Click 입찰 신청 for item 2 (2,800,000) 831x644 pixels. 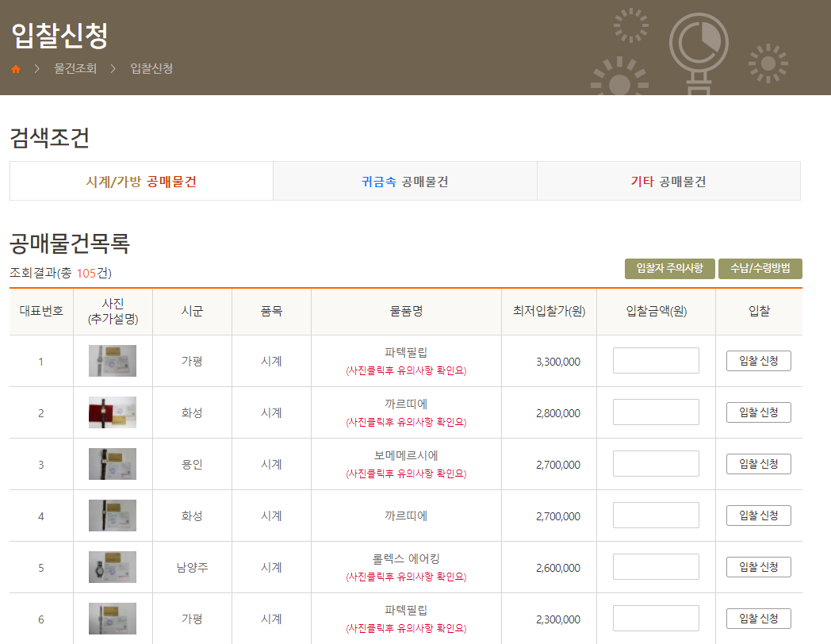[x=758, y=412]
